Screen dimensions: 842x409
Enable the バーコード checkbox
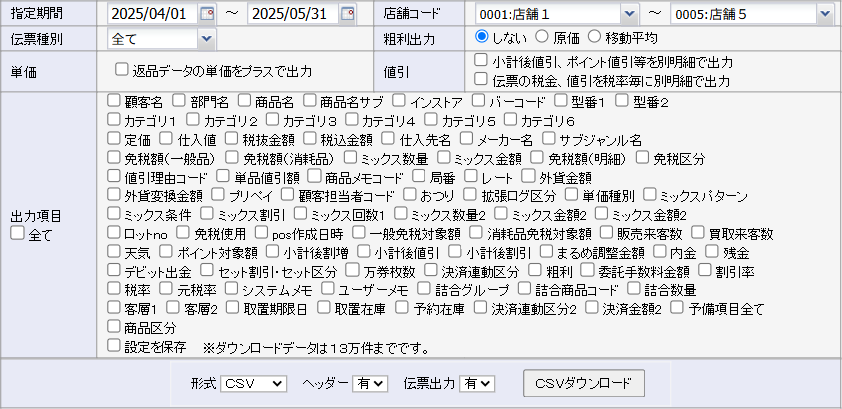[478, 100]
